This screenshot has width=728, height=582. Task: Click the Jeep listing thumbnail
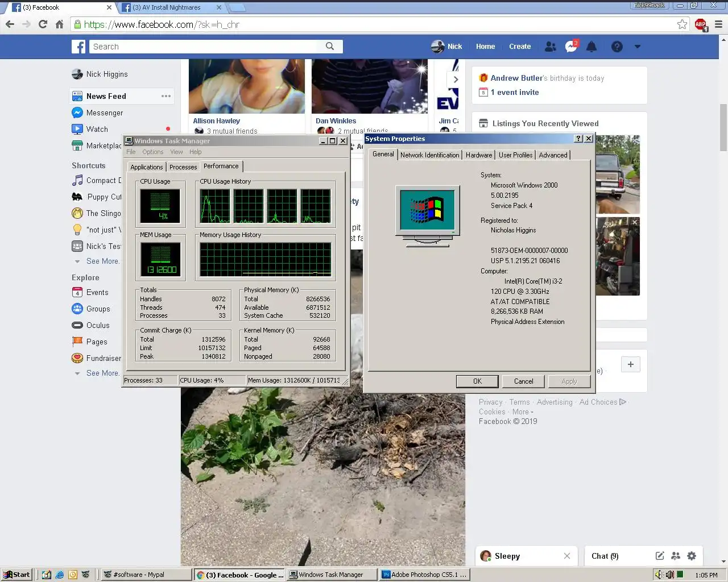click(x=618, y=174)
